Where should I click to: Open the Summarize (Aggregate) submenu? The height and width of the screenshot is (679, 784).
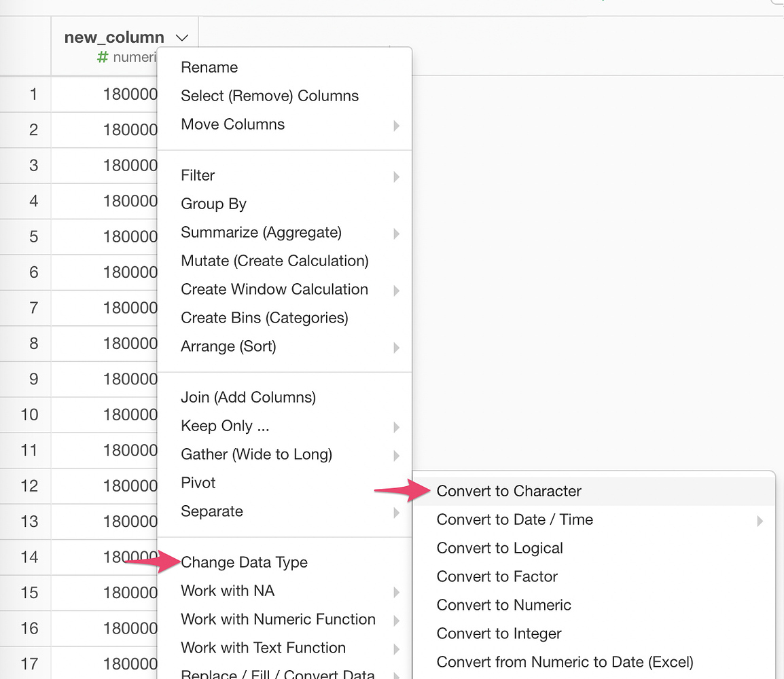pyautogui.click(x=261, y=232)
